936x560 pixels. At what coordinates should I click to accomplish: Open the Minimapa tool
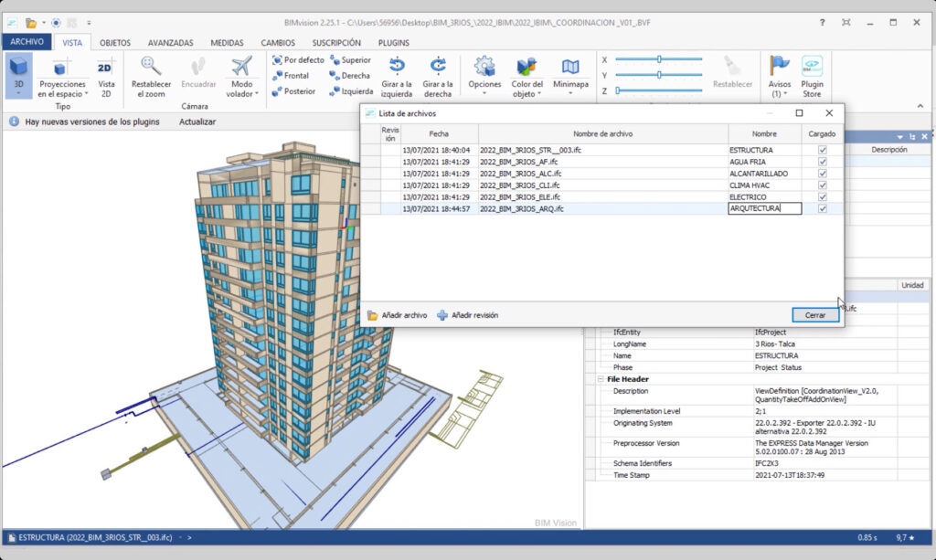(x=570, y=68)
